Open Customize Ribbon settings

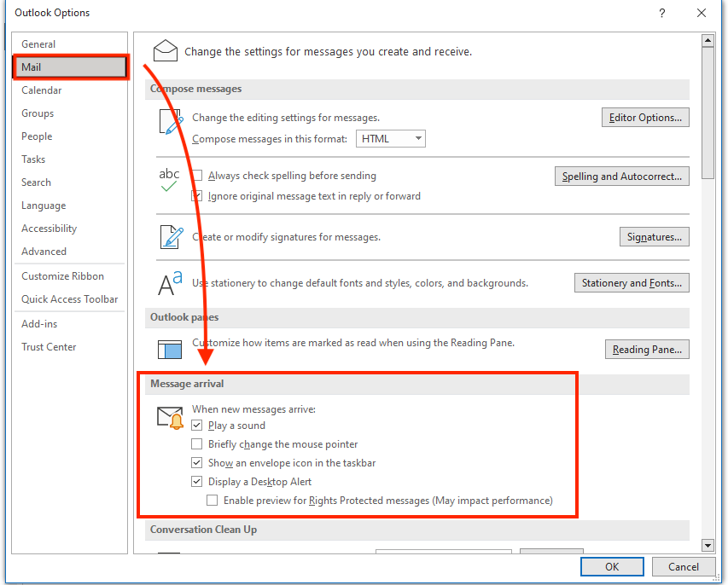(70, 276)
